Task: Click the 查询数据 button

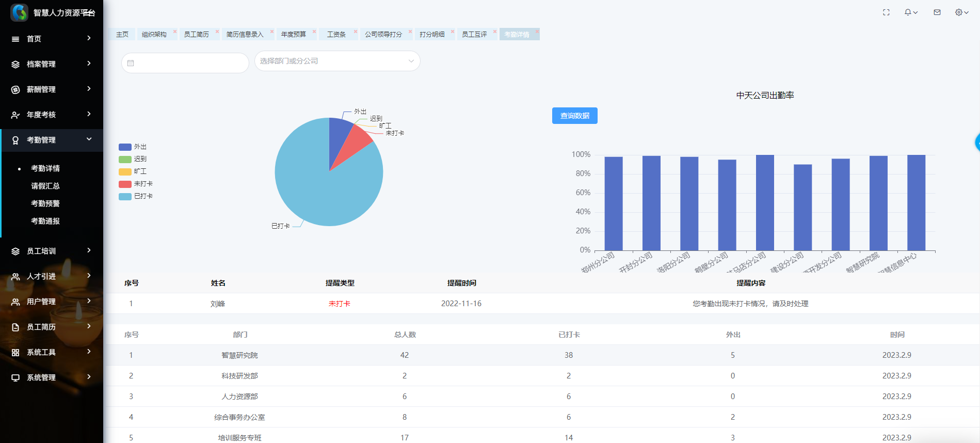Action: (574, 116)
